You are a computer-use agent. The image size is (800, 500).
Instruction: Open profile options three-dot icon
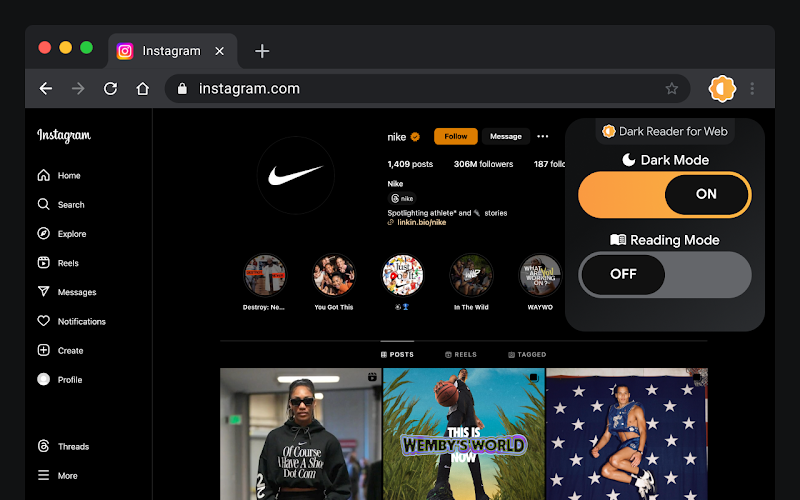pyautogui.click(x=543, y=136)
